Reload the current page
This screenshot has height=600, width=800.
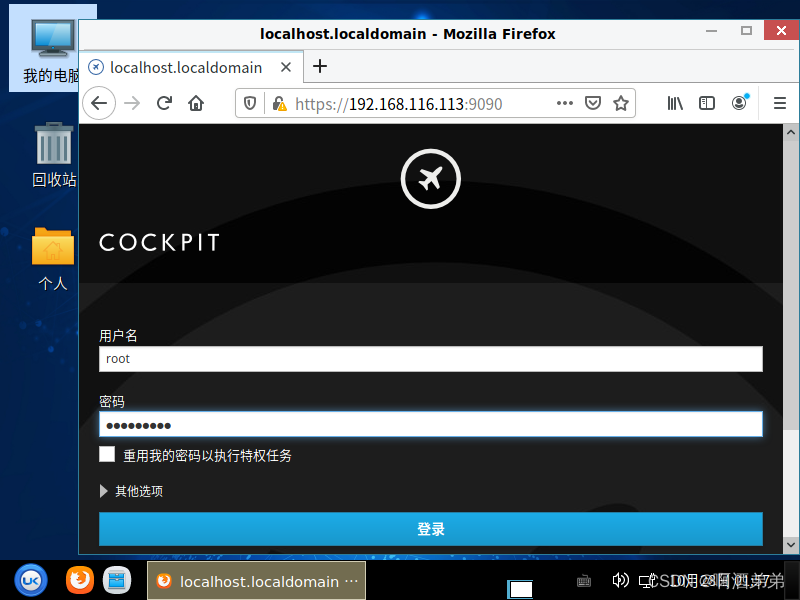coord(164,104)
